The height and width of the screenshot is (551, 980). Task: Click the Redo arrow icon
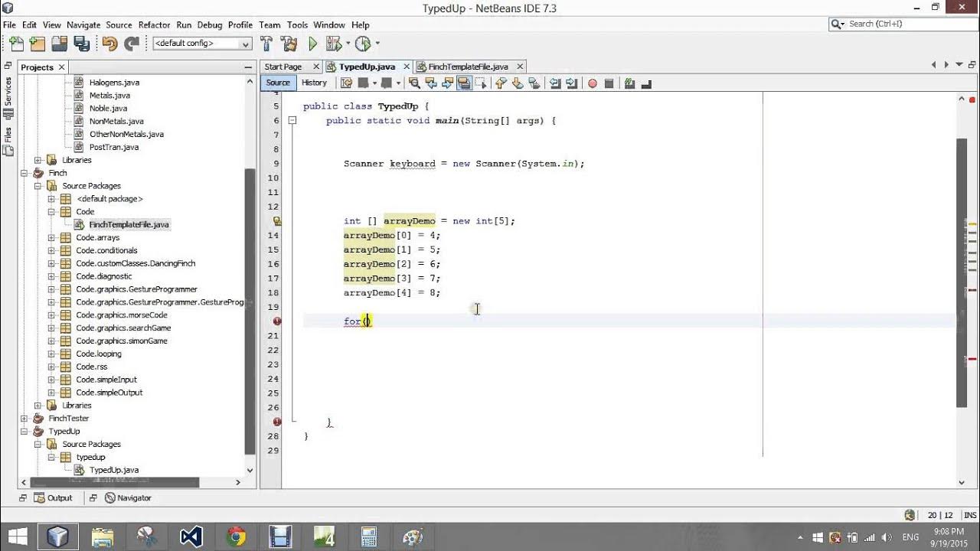(x=132, y=44)
